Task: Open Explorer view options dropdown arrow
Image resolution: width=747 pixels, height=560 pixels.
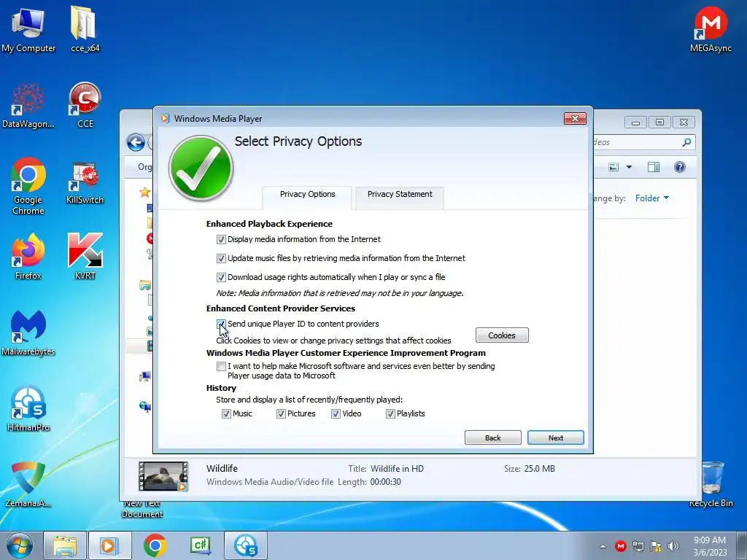Action: pos(629,167)
